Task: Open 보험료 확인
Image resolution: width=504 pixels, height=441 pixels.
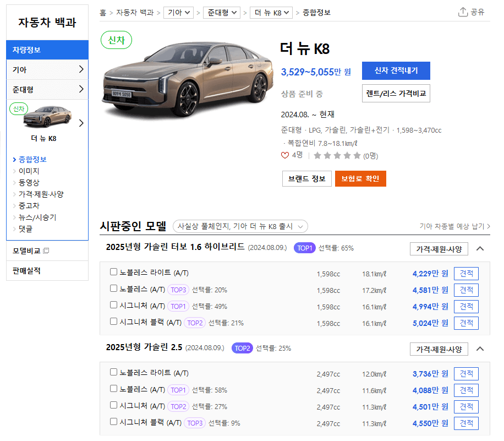Action: tap(360, 178)
